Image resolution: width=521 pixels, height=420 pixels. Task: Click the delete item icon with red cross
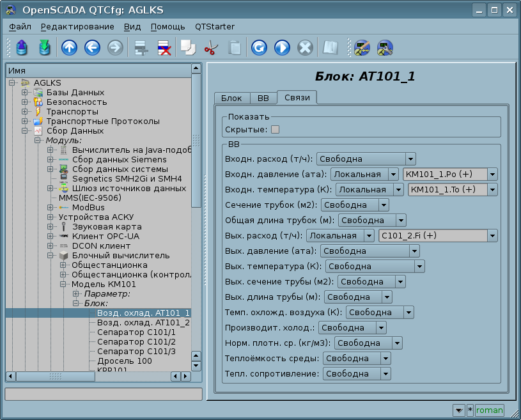164,48
